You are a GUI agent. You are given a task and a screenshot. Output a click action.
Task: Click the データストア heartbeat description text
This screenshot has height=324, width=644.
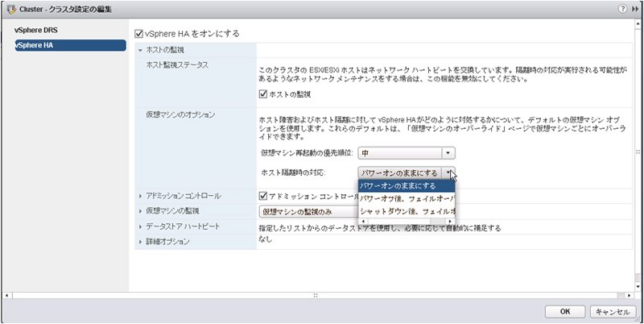pyautogui.click(x=380, y=227)
